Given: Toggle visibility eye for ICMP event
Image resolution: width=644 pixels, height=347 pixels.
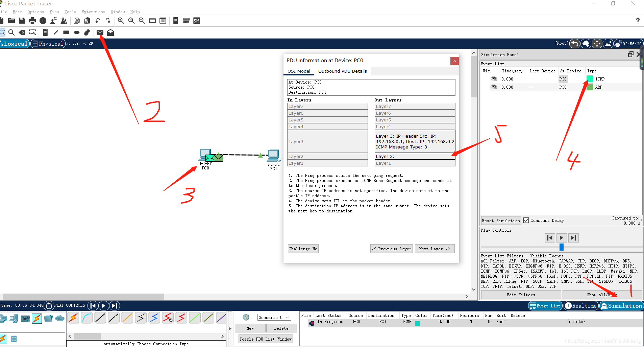Looking at the screenshot, I should (x=494, y=79).
